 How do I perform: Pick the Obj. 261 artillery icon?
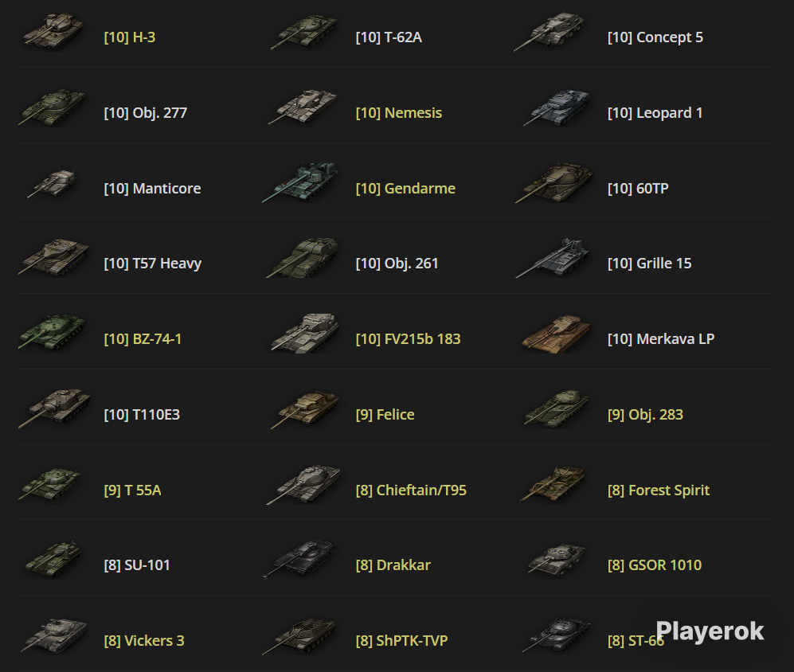(302, 258)
